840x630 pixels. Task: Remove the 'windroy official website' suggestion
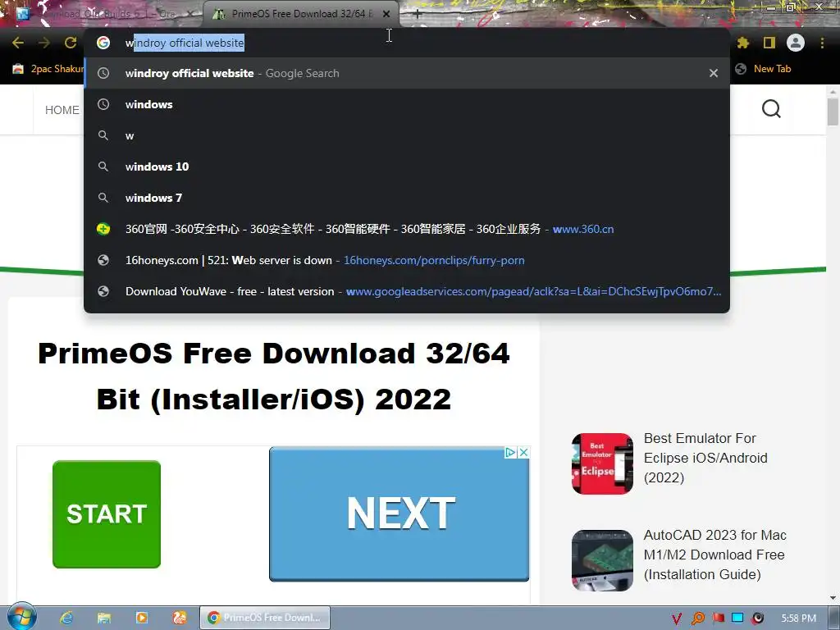pos(714,73)
